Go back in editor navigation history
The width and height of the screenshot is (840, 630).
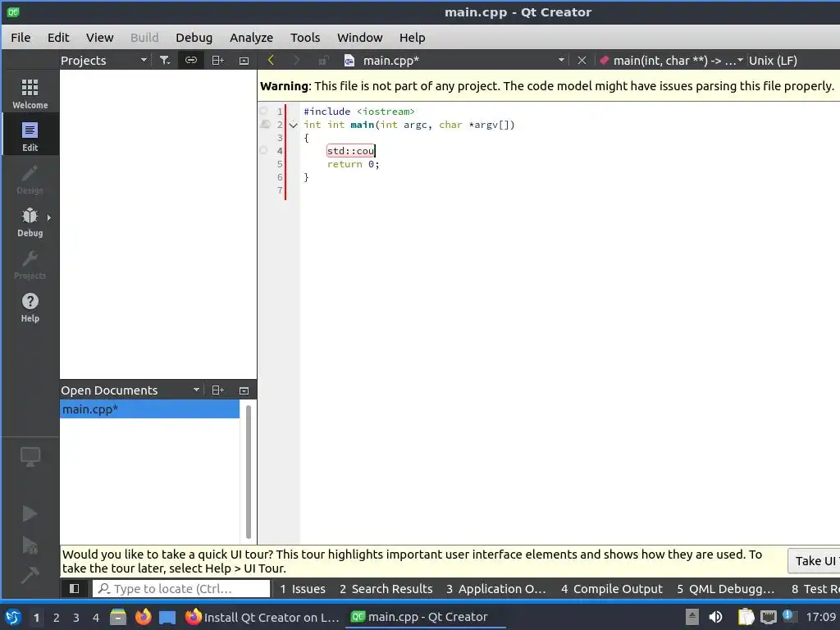coord(271,61)
